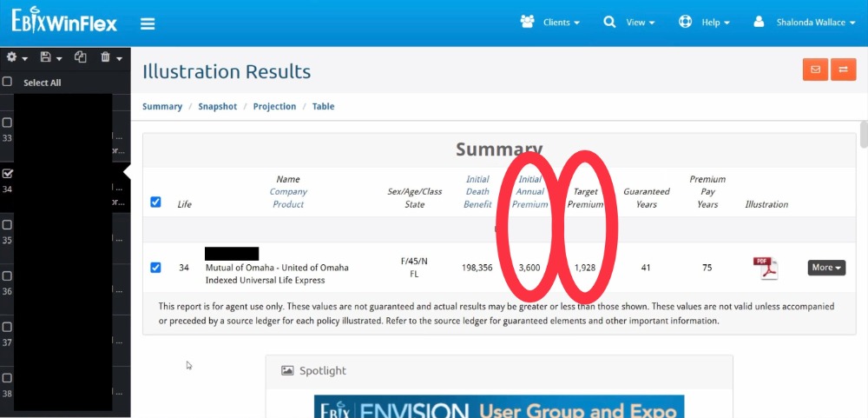Click the Guaranteed Years value 41
Image resolution: width=868 pixels, height=418 pixels.
click(x=646, y=268)
